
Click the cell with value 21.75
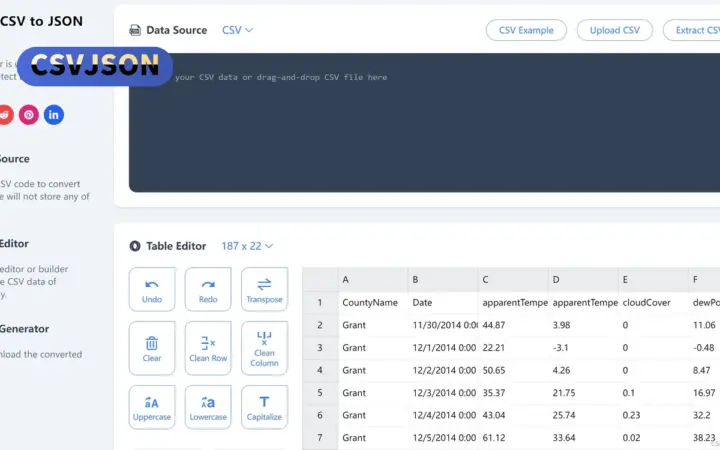584,393
